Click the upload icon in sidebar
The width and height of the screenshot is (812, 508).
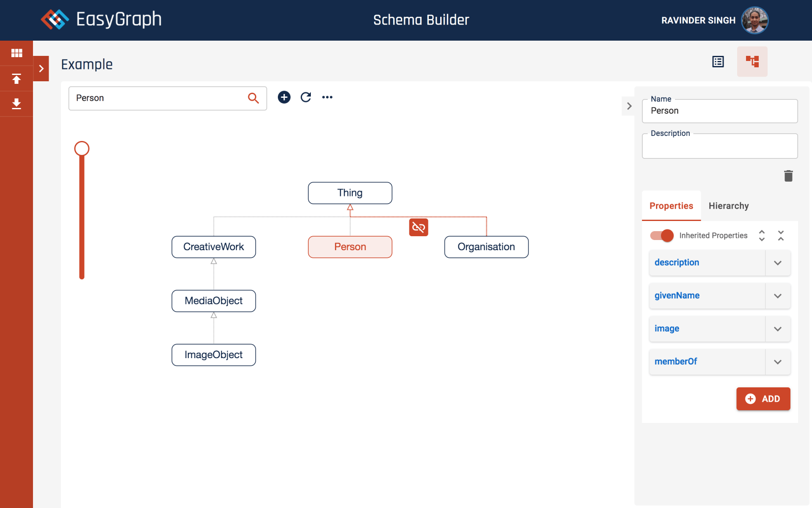click(x=16, y=79)
